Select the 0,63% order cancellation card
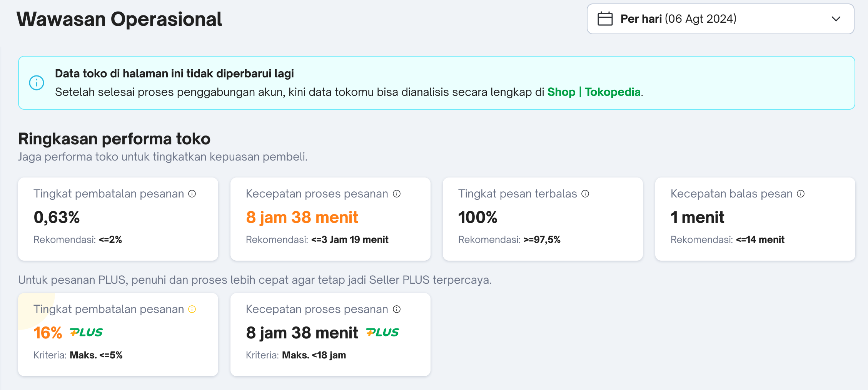The height and width of the screenshot is (390, 868). [118, 219]
